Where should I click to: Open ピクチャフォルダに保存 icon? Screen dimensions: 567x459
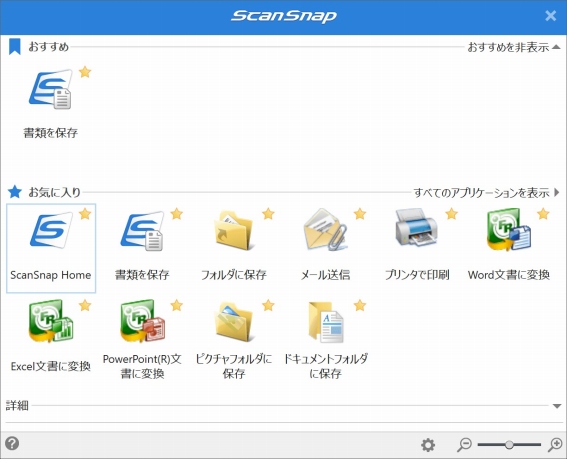click(x=234, y=322)
